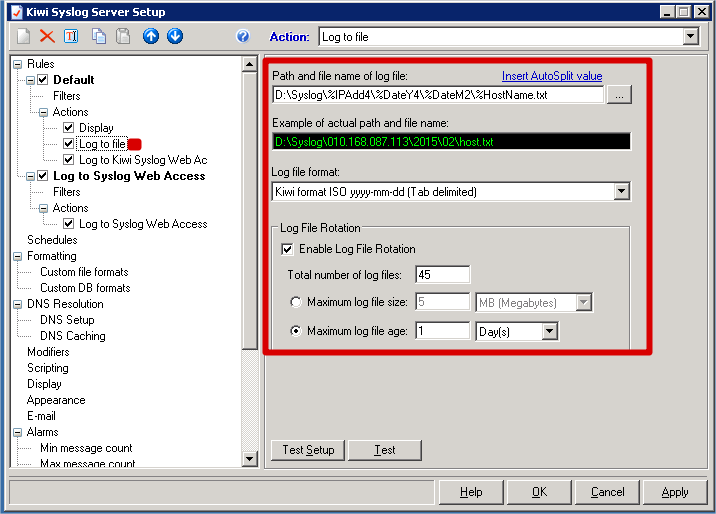Viewport: 716px width, 514px height.
Task: Open the Action dropdown list
Action: tap(691, 37)
